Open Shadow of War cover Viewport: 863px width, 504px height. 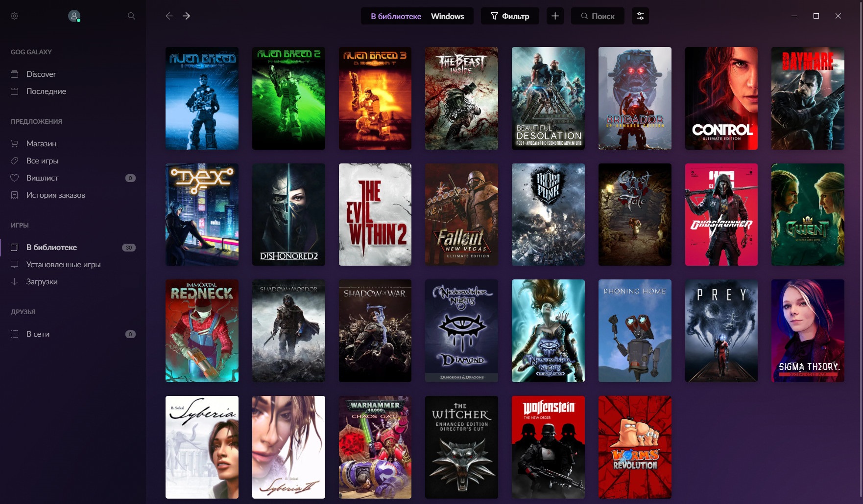point(375,331)
